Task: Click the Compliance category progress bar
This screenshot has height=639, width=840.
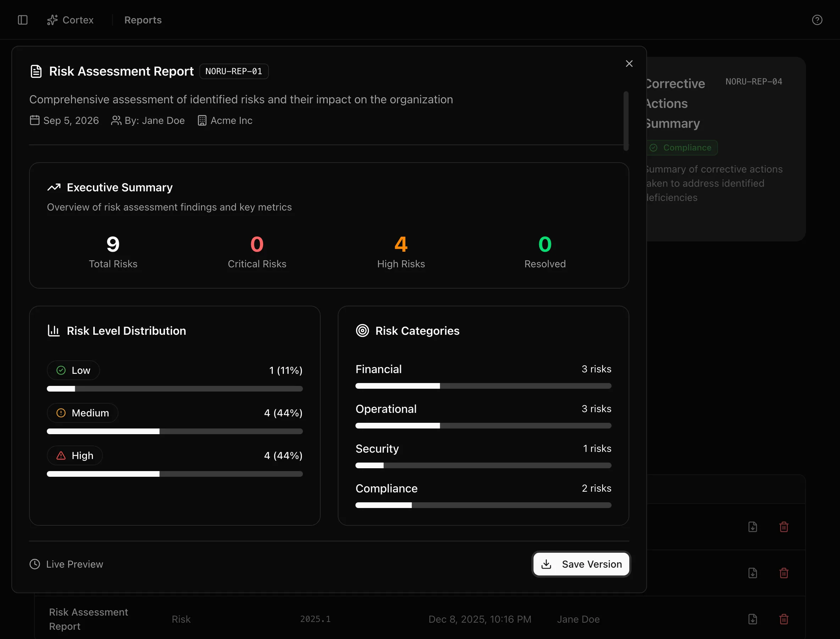Action: pyautogui.click(x=483, y=505)
